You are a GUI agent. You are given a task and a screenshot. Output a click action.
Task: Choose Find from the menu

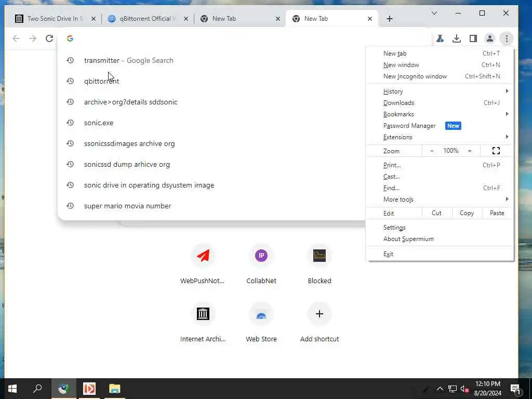(x=440, y=188)
